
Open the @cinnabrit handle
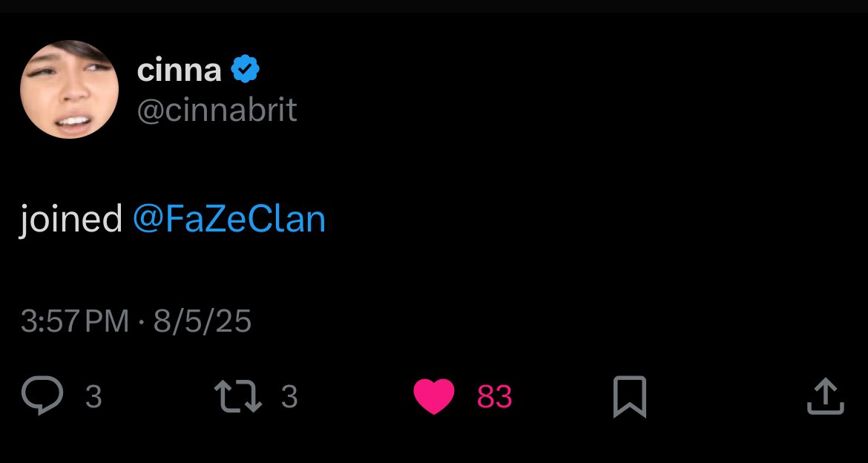pyautogui.click(x=217, y=111)
